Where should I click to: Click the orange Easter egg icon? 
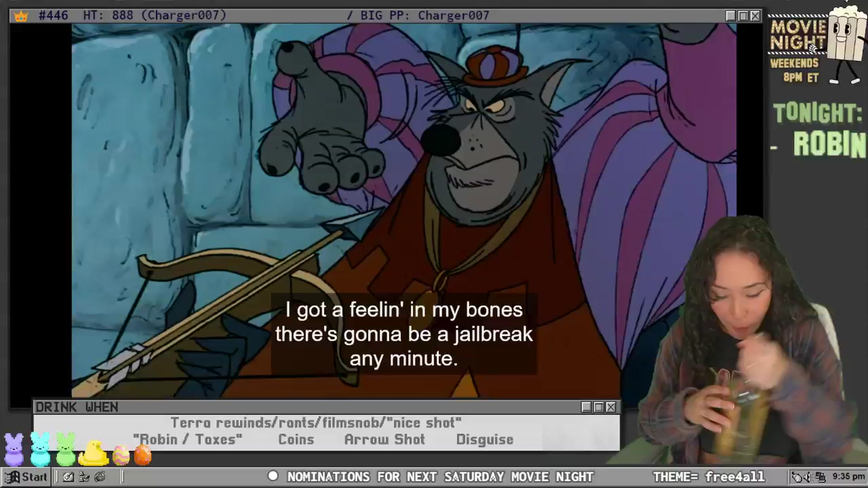143,455
